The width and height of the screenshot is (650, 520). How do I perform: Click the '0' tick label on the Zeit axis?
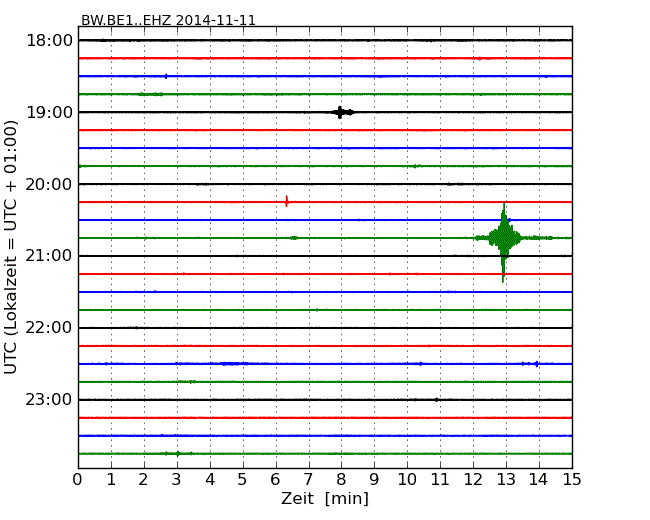click(x=78, y=480)
